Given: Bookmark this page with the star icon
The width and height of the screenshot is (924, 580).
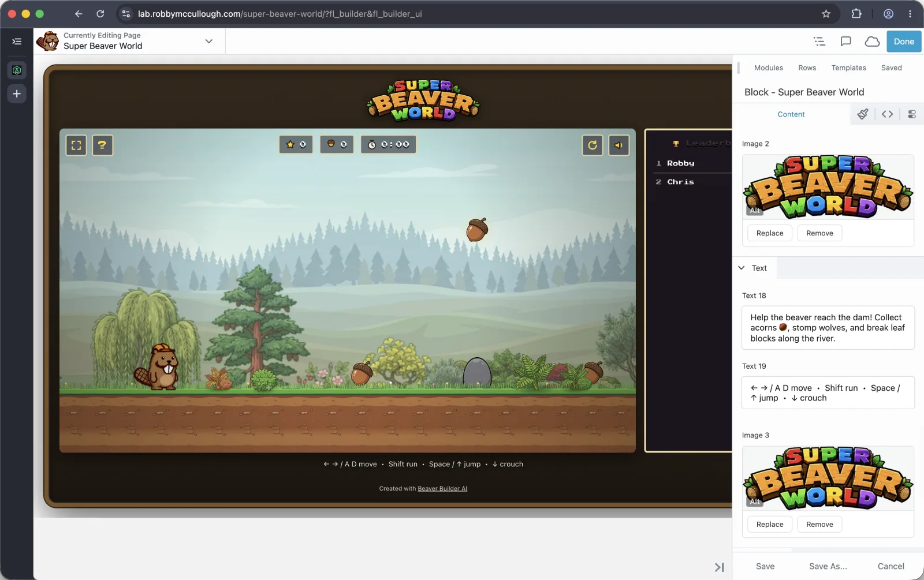Looking at the screenshot, I should (x=826, y=14).
